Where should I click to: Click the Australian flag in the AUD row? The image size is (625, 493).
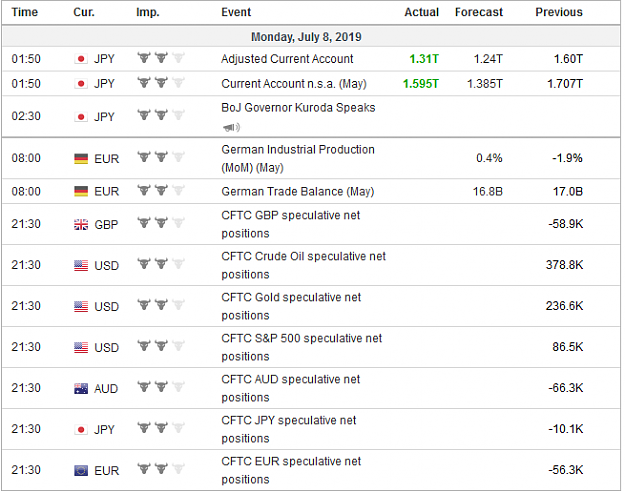tap(81, 389)
